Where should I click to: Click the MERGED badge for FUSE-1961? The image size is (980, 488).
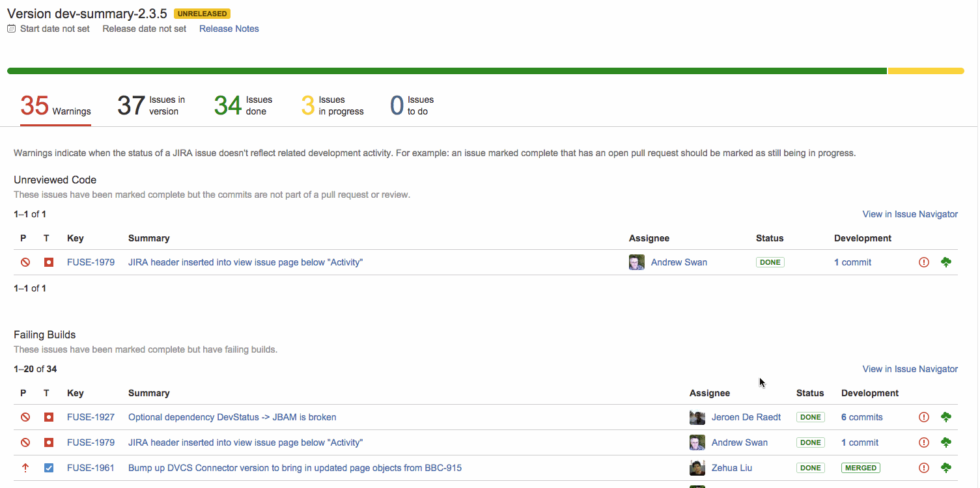[x=861, y=468]
